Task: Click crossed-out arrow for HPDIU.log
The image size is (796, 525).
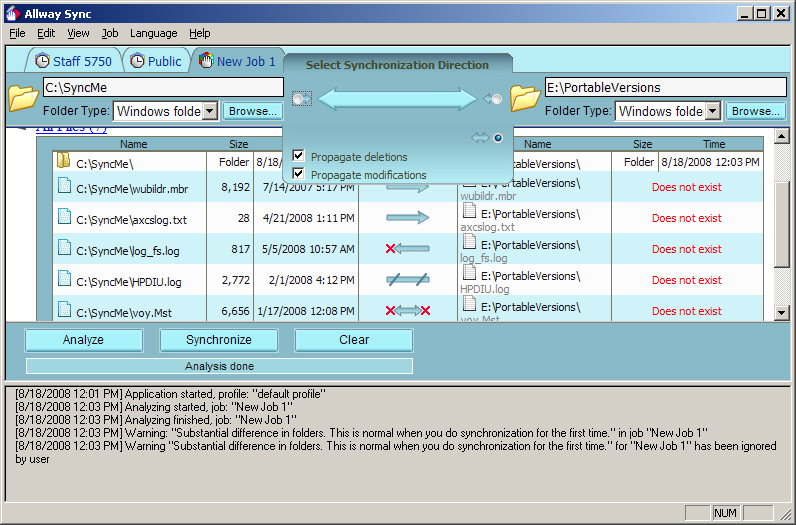Action: (x=407, y=280)
